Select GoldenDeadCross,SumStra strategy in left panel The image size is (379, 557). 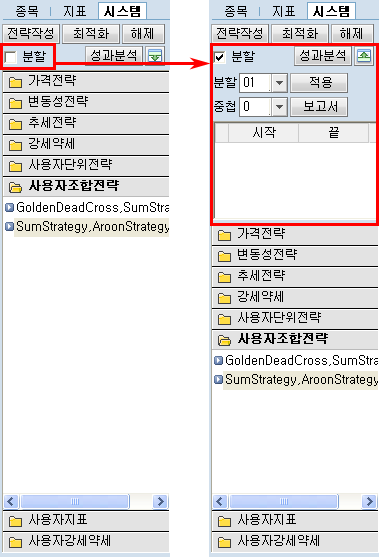92,207
